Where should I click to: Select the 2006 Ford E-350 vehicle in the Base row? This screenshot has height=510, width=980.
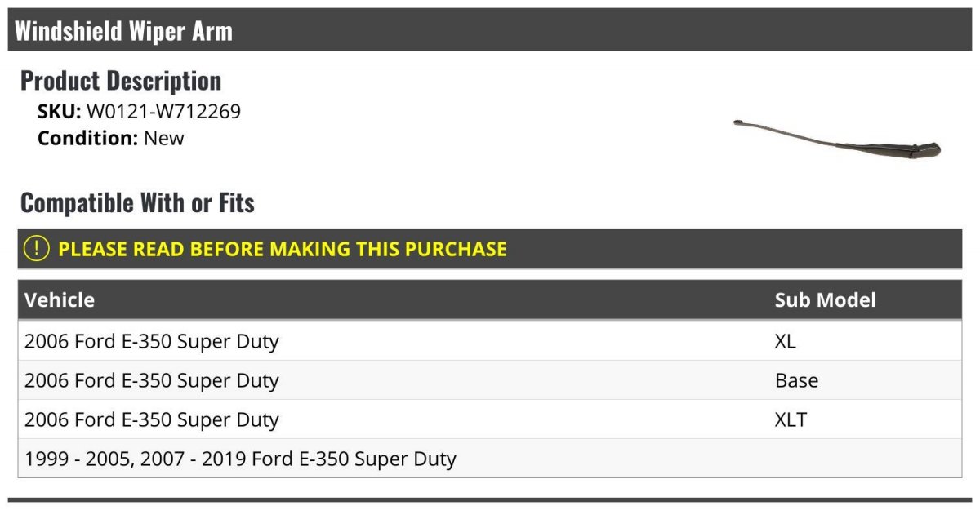152,380
